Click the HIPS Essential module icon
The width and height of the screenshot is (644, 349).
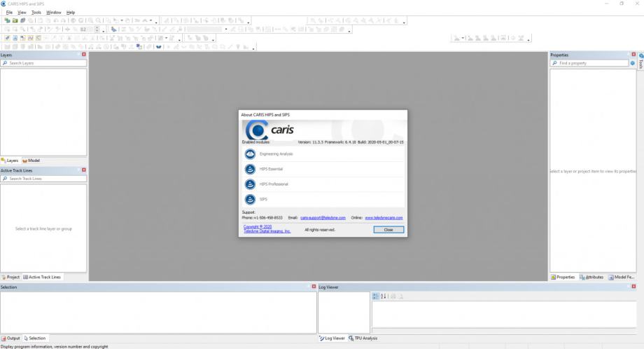(x=250, y=169)
